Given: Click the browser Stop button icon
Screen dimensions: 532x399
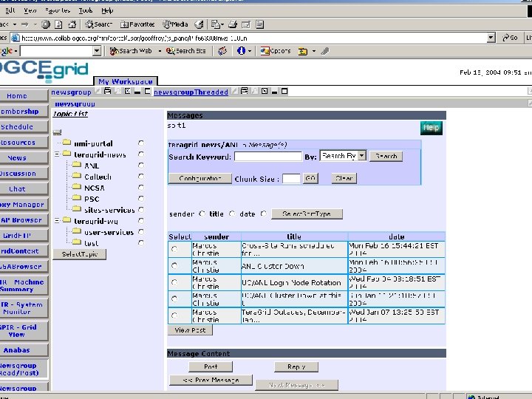Looking at the screenshot, I should [x=46, y=24].
